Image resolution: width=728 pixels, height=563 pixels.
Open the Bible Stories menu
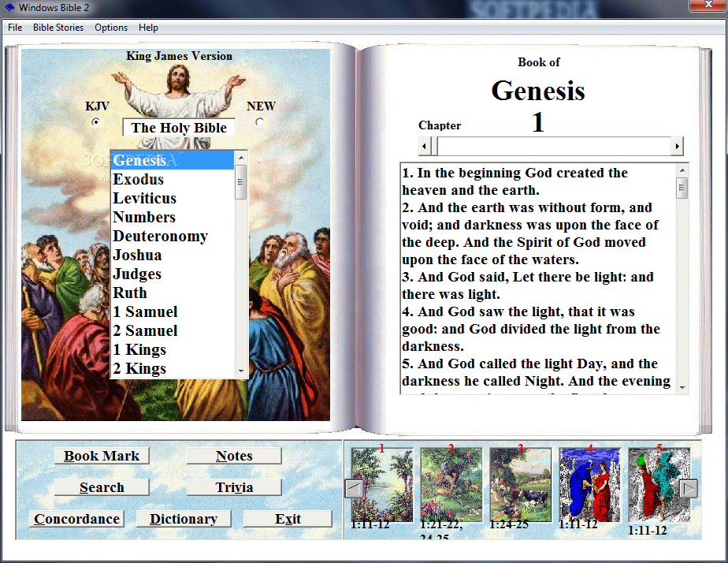coord(58,28)
